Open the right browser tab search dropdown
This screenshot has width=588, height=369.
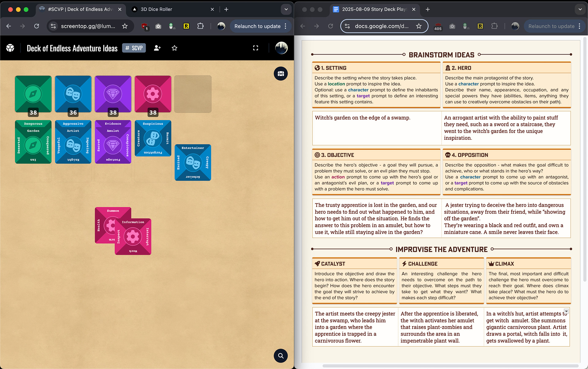click(x=580, y=10)
